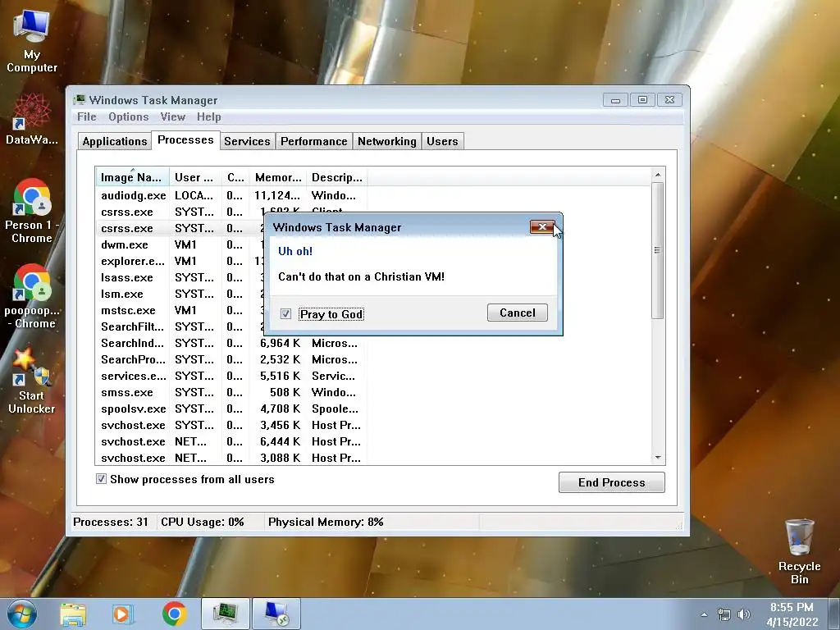Switch to the Processes tab
The image size is (840, 630).
coord(185,140)
